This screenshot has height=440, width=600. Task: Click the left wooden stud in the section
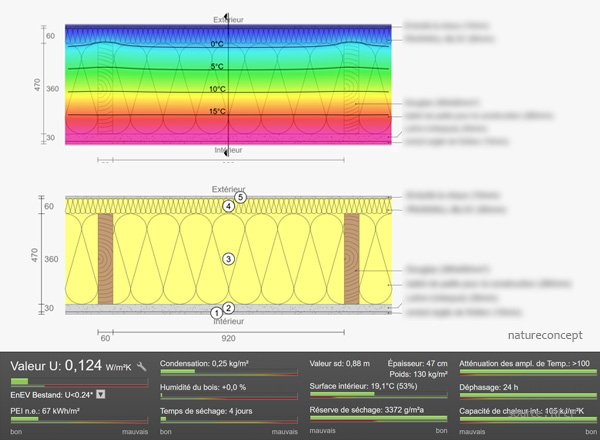click(105, 259)
